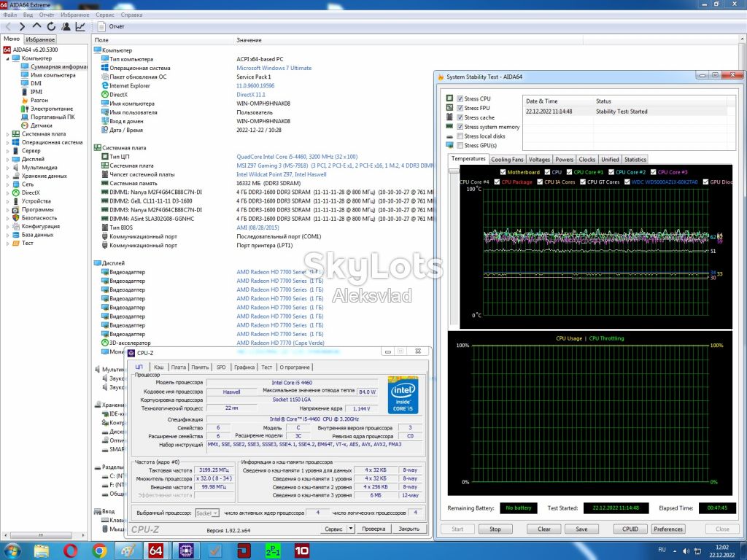Click the Save button in Stability Test
The height and width of the screenshot is (560, 747).
click(581, 529)
